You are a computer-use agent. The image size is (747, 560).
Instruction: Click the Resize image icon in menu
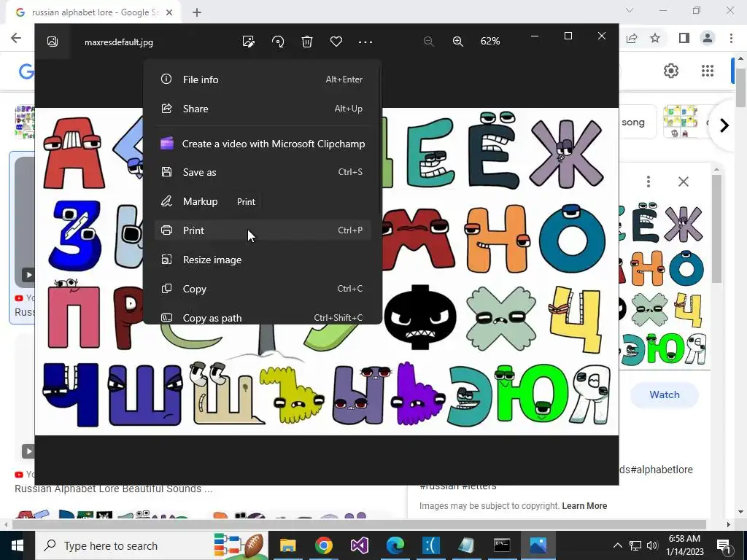(x=166, y=260)
